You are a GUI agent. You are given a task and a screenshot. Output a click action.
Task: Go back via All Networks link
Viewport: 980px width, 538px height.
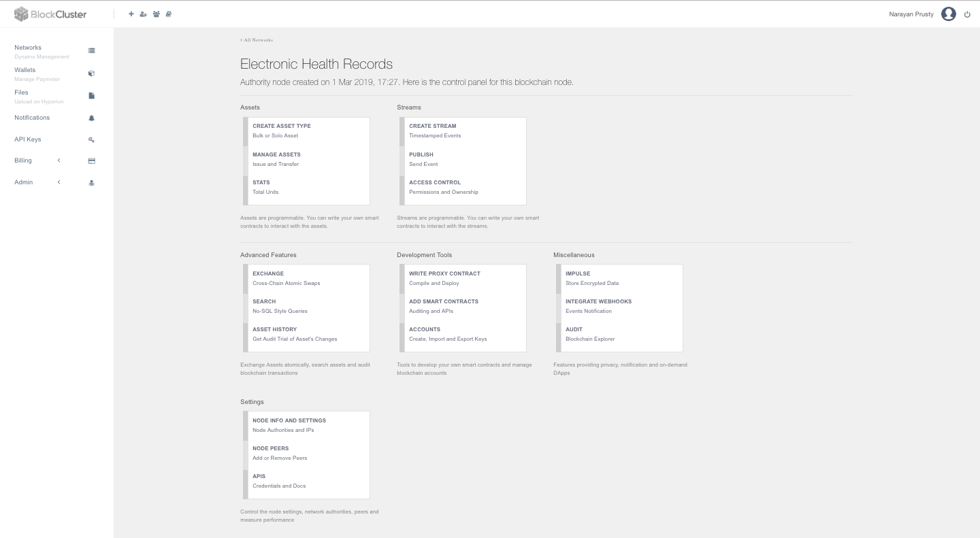257,40
